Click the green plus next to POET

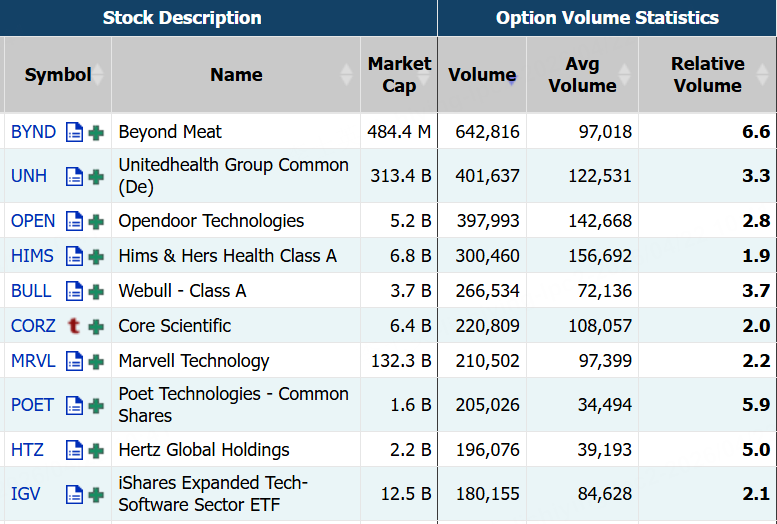[x=96, y=405]
